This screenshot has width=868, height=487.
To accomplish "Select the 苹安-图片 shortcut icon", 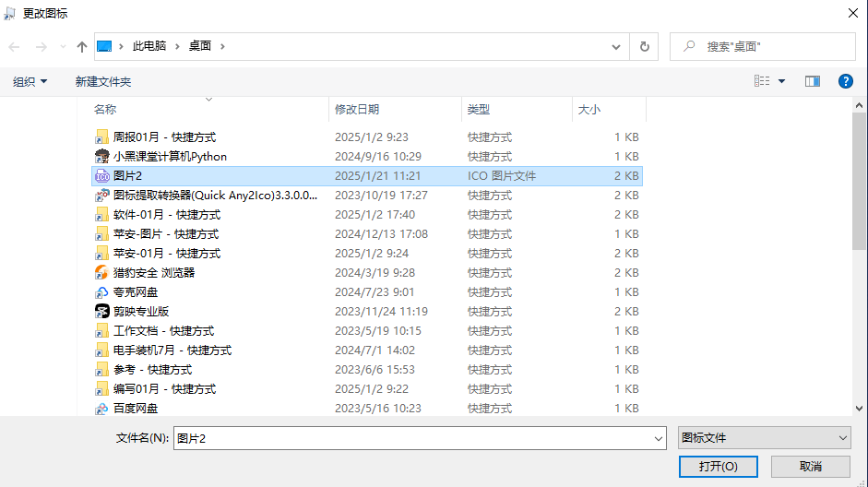I will click(101, 233).
